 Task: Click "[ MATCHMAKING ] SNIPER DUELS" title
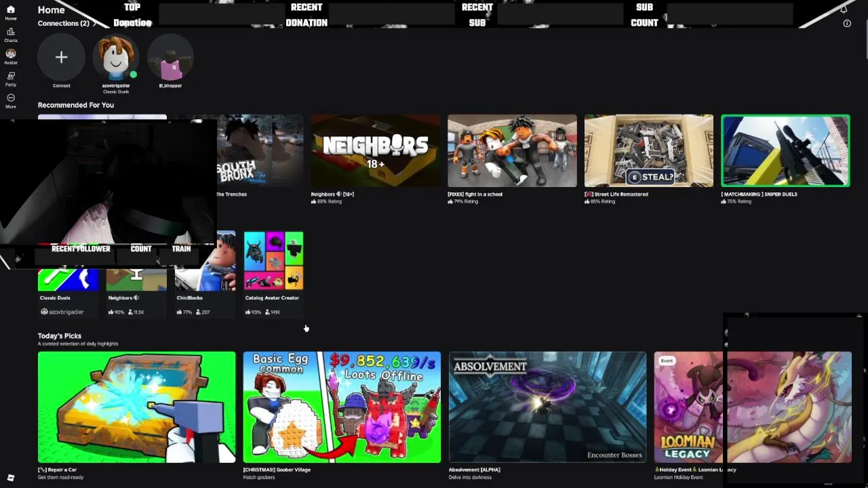[759, 194]
